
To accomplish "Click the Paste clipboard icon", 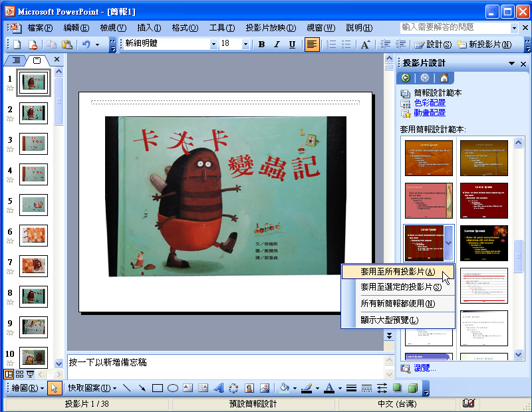I will pos(67,45).
